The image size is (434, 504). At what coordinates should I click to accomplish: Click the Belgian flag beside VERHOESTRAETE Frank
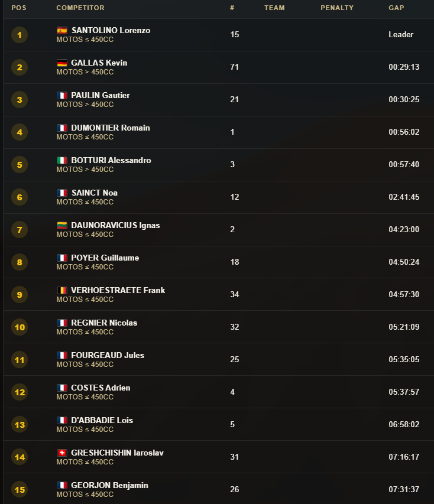point(61,290)
